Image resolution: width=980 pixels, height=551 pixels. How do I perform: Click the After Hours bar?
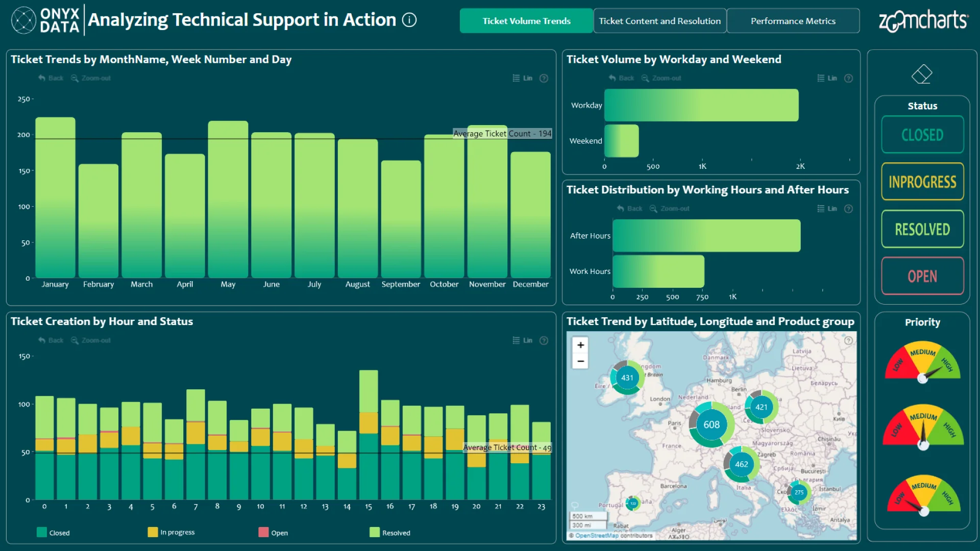[706, 236]
